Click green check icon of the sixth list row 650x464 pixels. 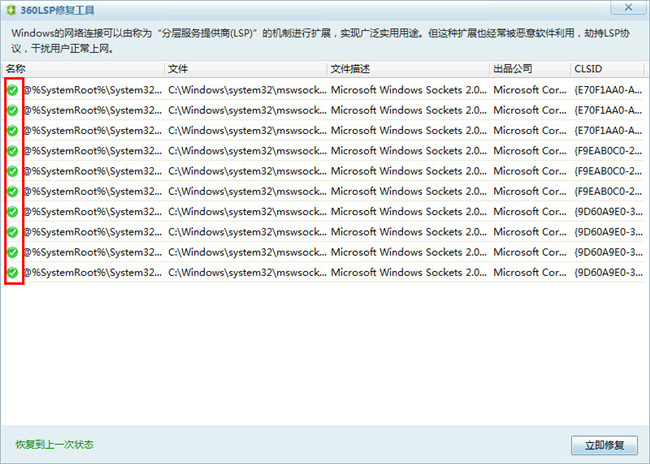tap(13, 192)
